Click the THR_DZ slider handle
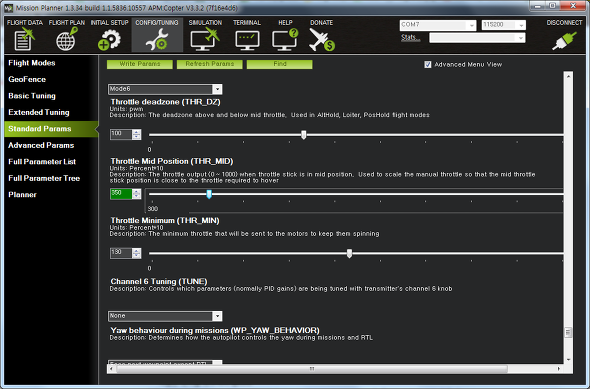The width and height of the screenshot is (590, 389). (x=304, y=135)
